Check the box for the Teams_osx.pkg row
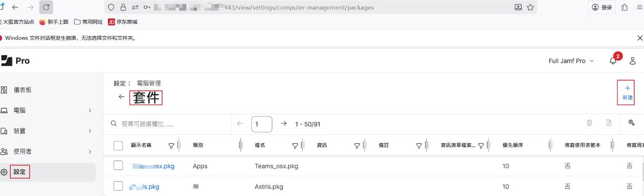Viewport: 644px width, 196px height. pyautogui.click(x=118, y=166)
